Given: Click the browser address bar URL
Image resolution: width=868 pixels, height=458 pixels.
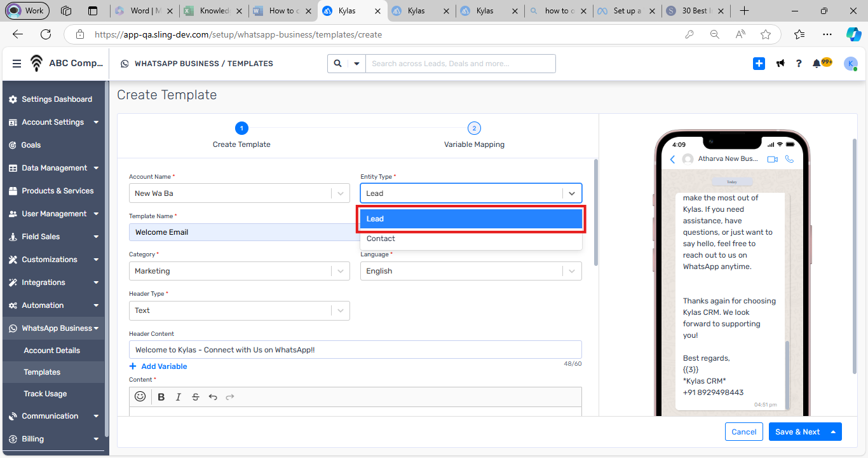Looking at the screenshot, I should coord(238,34).
